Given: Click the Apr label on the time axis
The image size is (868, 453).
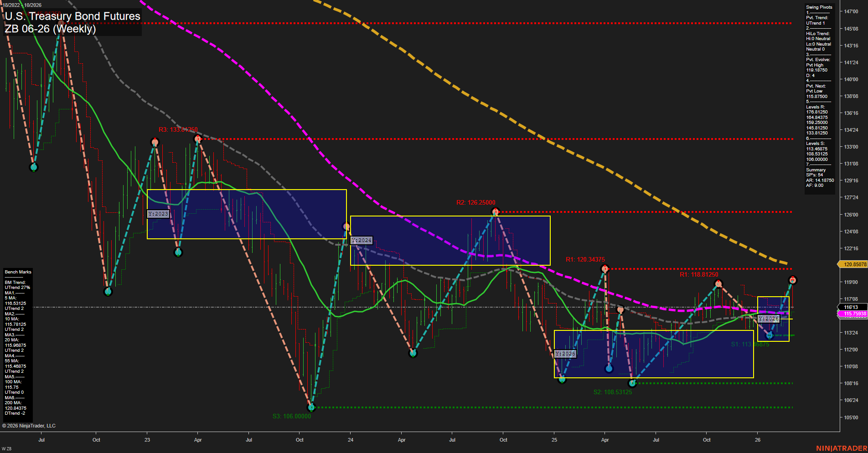Looking at the screenshot, I should point(197,440).
